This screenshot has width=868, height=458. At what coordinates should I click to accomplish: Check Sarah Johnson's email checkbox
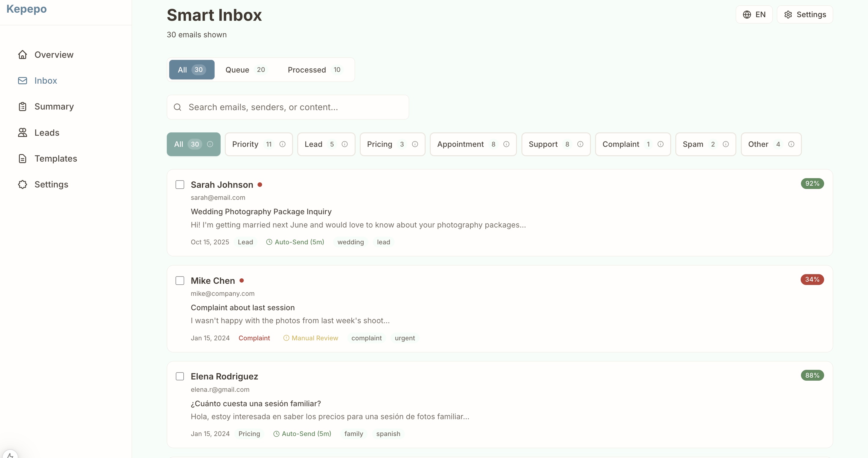click(180, 184)
